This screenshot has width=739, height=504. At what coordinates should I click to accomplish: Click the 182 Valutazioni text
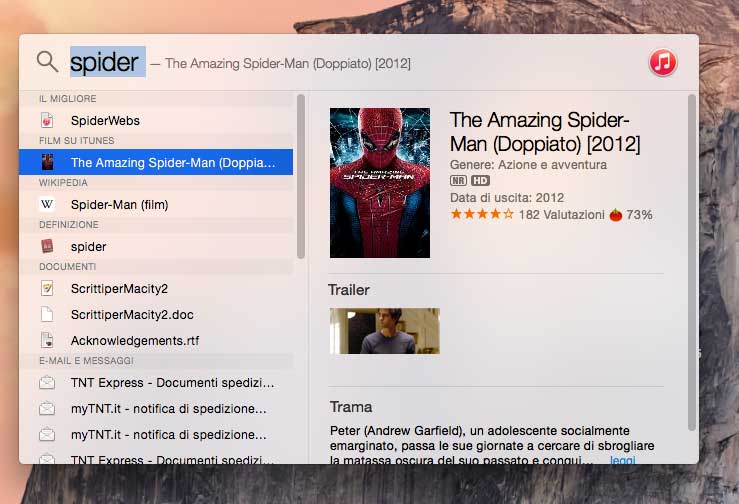tap(561, 215)
